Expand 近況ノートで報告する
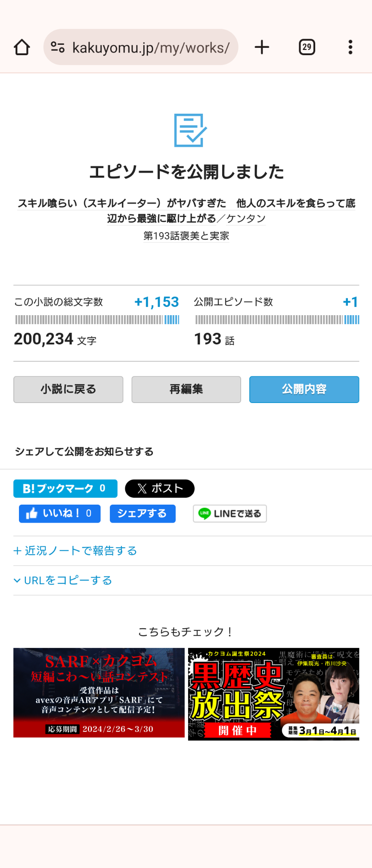This screenshot has width=372, height=868. point(75,551)
